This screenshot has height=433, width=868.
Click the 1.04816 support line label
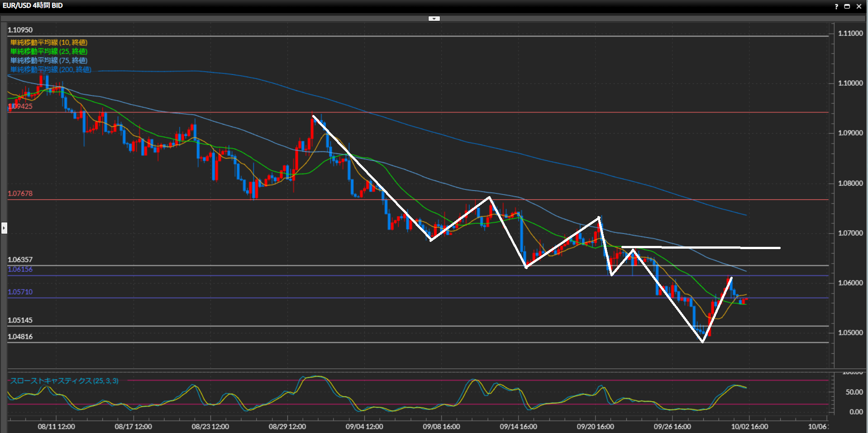click(x=20, y=337)
